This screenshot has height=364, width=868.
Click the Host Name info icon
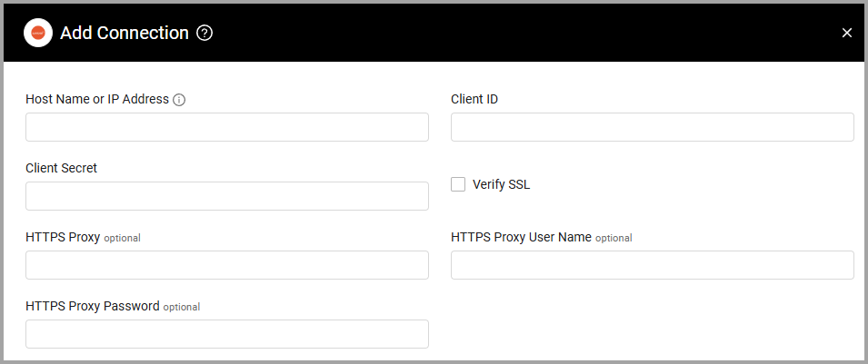point(179,100)
